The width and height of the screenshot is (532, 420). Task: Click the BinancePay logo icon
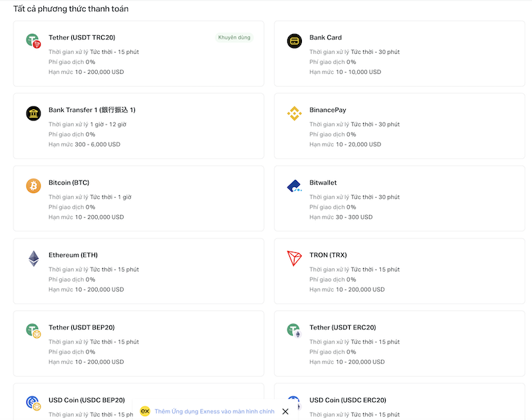coord(294,113)
